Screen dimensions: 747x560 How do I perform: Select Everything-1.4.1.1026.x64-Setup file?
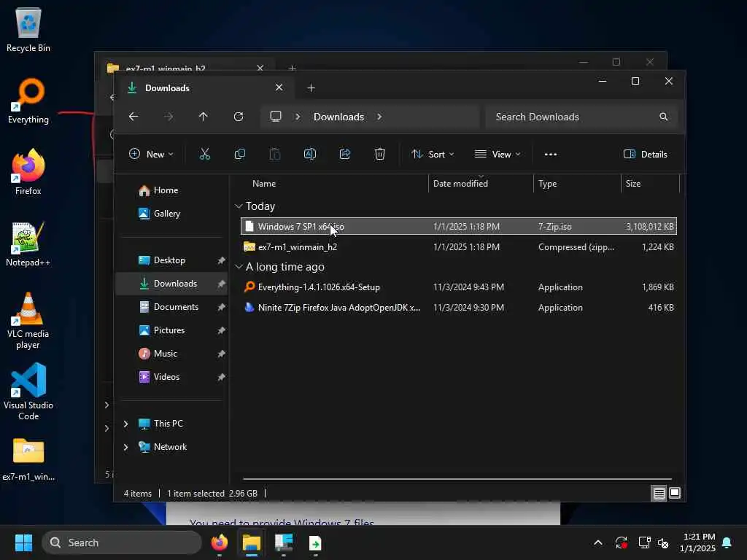click(458, 287)
